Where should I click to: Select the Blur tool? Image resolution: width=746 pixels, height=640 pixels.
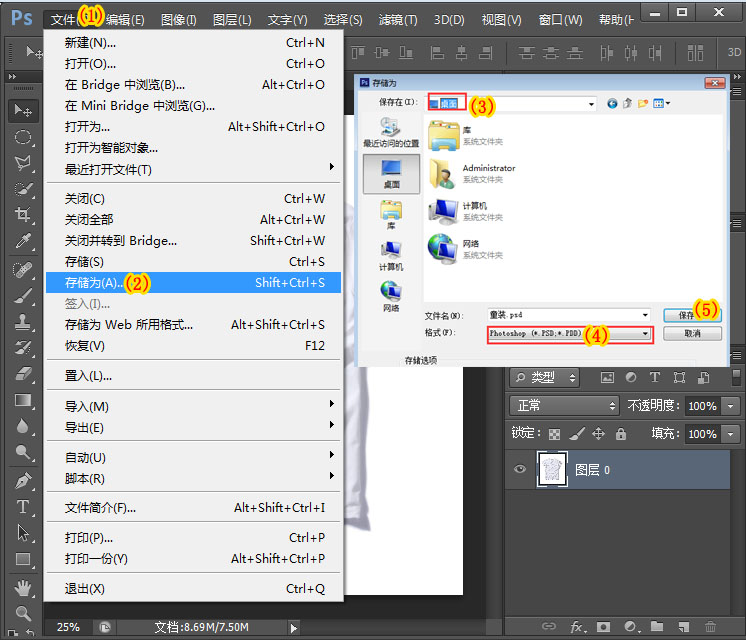[23, 426]
